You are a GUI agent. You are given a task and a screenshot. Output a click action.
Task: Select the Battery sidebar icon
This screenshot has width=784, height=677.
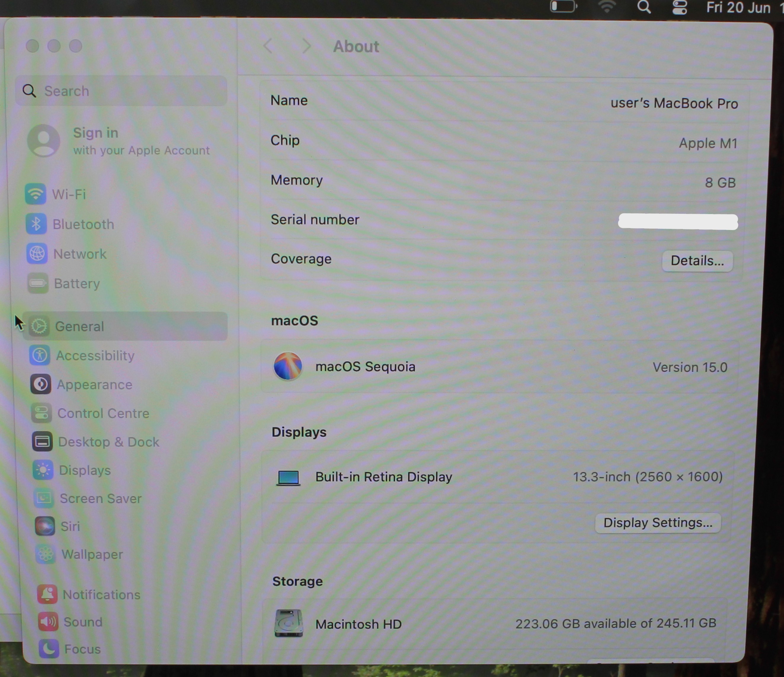(38, 283)
